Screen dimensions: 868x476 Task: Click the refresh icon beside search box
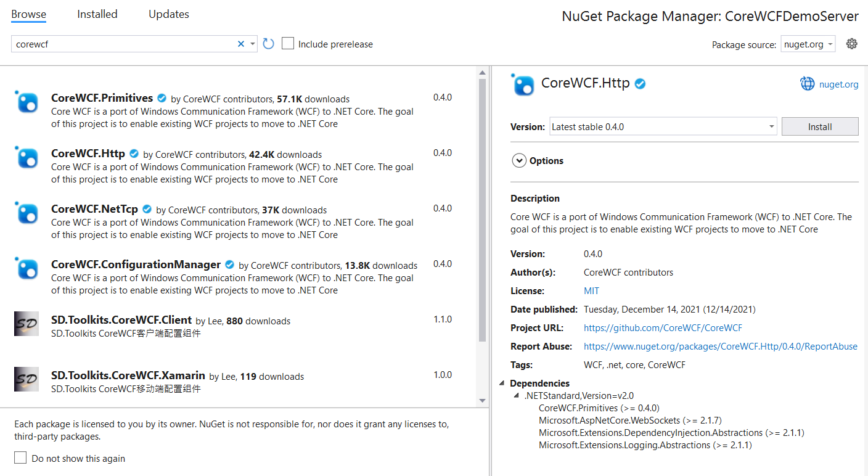(x=268, y=44)
